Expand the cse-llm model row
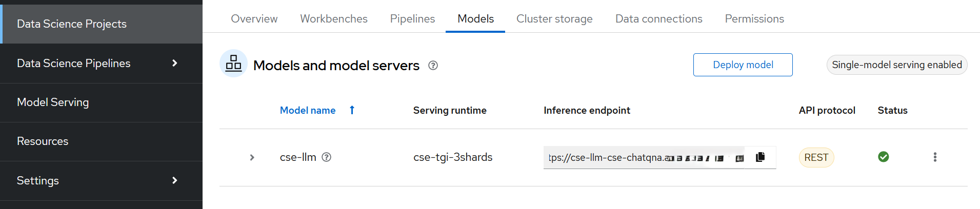This screenshot has height=209, width=980. (x=252, y=157)
